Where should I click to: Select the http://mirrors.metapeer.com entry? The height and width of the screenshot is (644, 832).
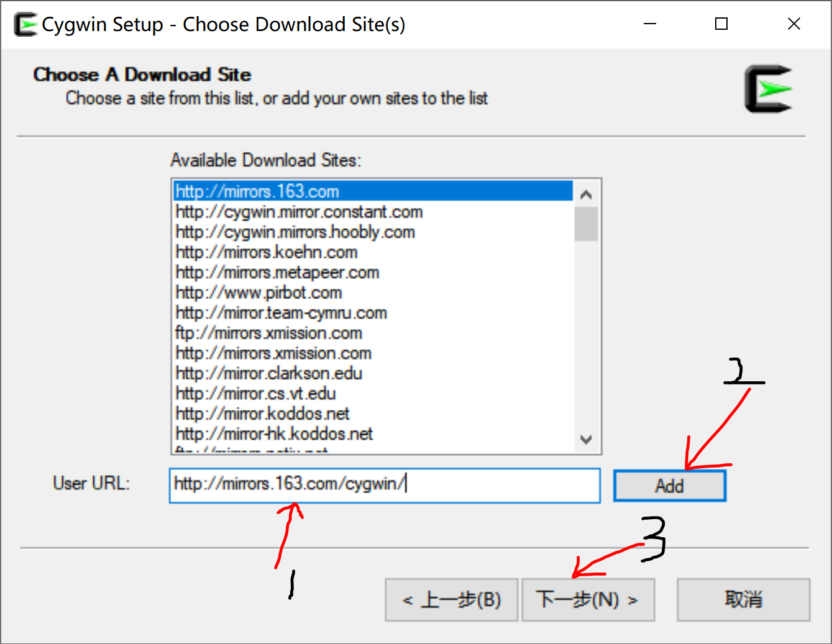(373, 272)
